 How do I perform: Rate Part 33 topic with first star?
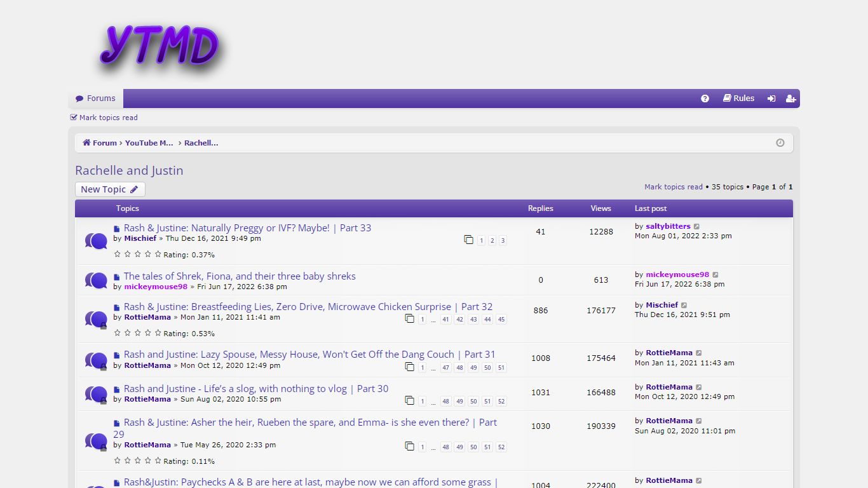(x=117, y=254)
